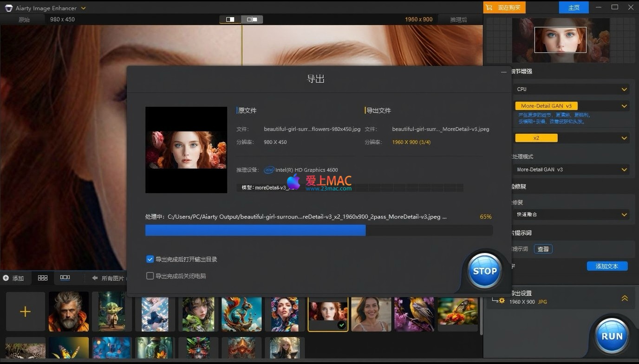Click the yellow plus add-image tile
The width and height of the screenshot is (639, 364).
[25, 312]
